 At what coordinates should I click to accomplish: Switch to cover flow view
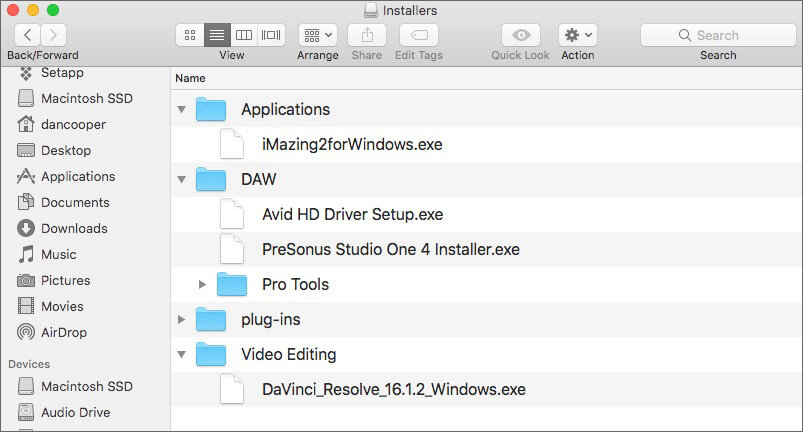[x=271, y=35]
